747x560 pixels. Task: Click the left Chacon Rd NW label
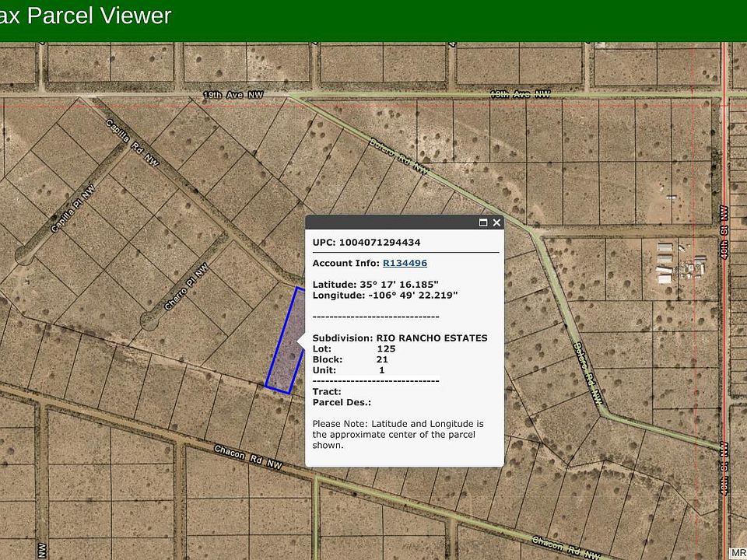tap(247, 457)
